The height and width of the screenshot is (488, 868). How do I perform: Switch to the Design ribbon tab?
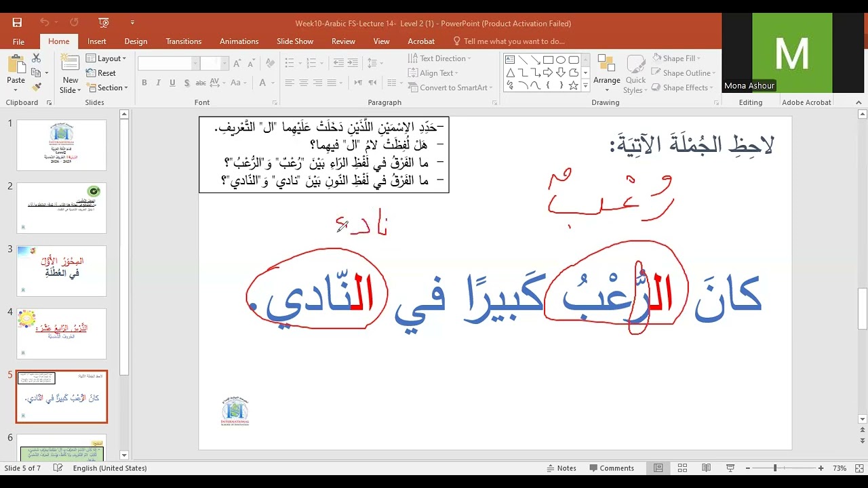coord(136,41)
